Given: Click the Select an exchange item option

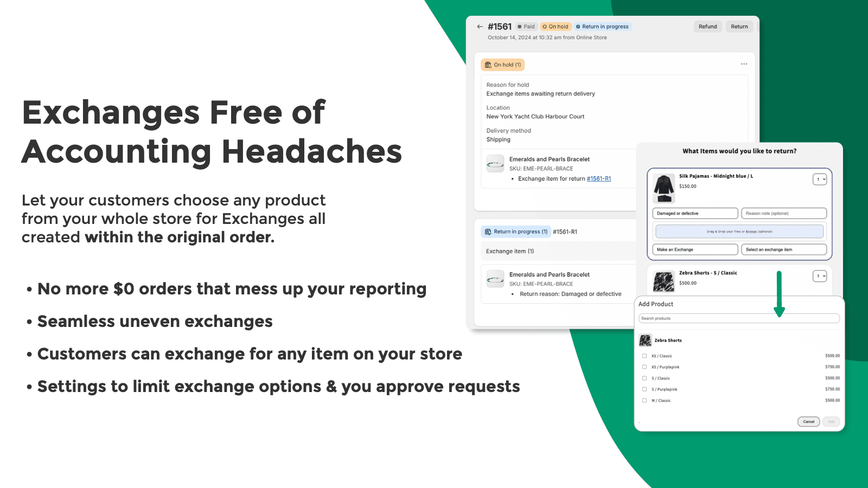Looking at the screenshot, I should [x=783, y=249].
